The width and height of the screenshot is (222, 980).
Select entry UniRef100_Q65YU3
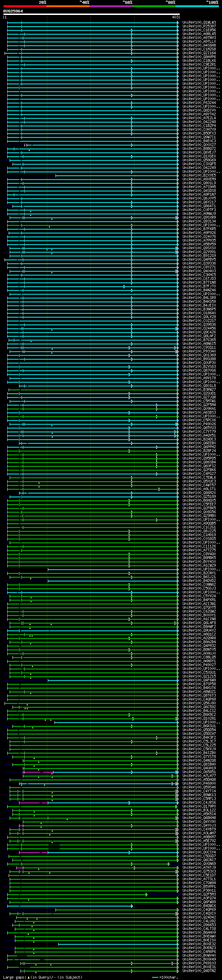[199, 428]
